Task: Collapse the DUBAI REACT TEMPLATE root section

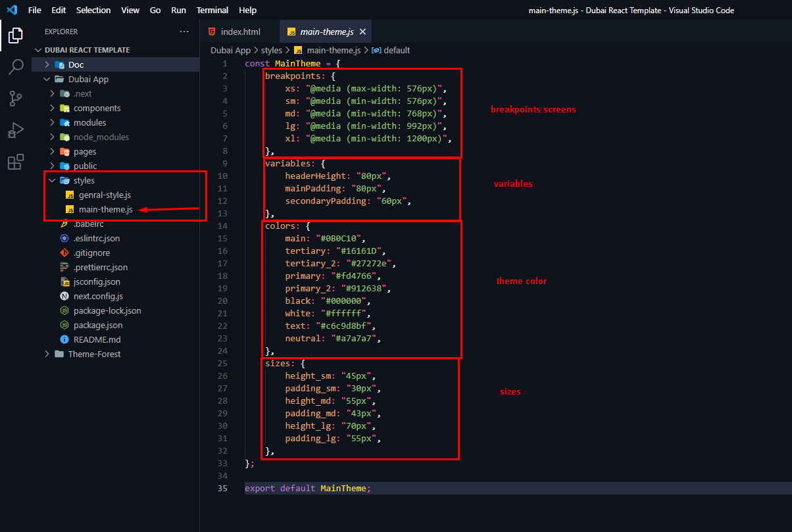Action: (x=38, y=50)
